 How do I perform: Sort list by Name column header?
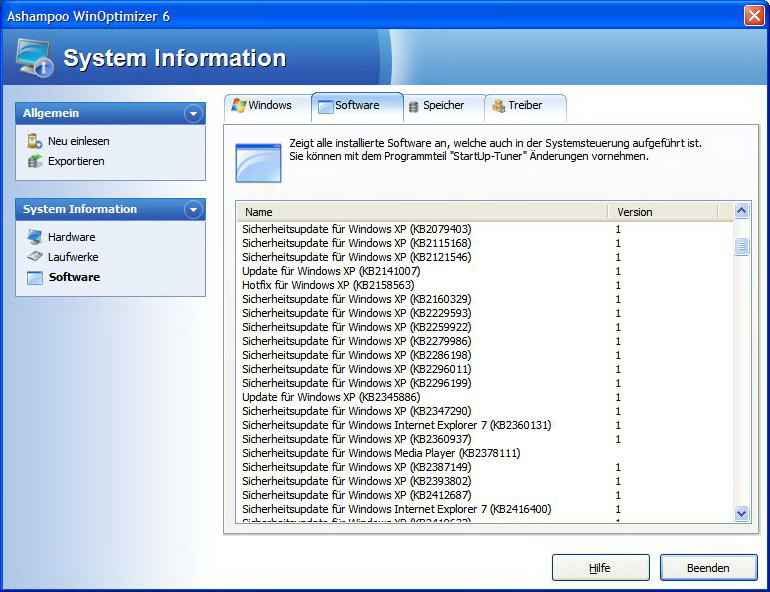pyautogui.click(x=420, y=212)
